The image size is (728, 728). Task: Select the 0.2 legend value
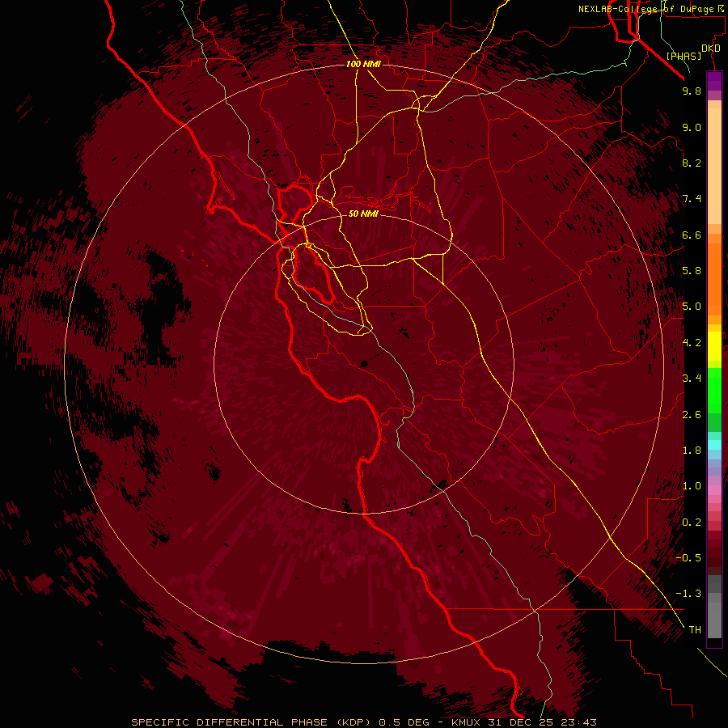[692, 523]
